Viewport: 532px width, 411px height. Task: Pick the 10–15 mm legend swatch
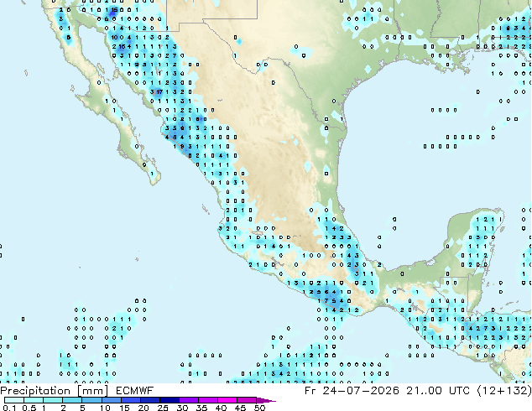[111, 400]
